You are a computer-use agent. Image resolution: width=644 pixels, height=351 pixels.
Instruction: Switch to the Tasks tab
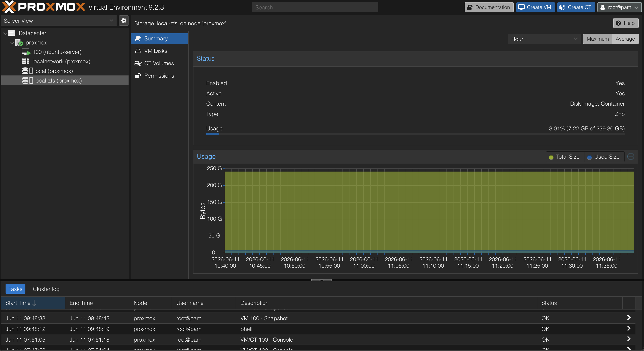(x=16, y=289)
